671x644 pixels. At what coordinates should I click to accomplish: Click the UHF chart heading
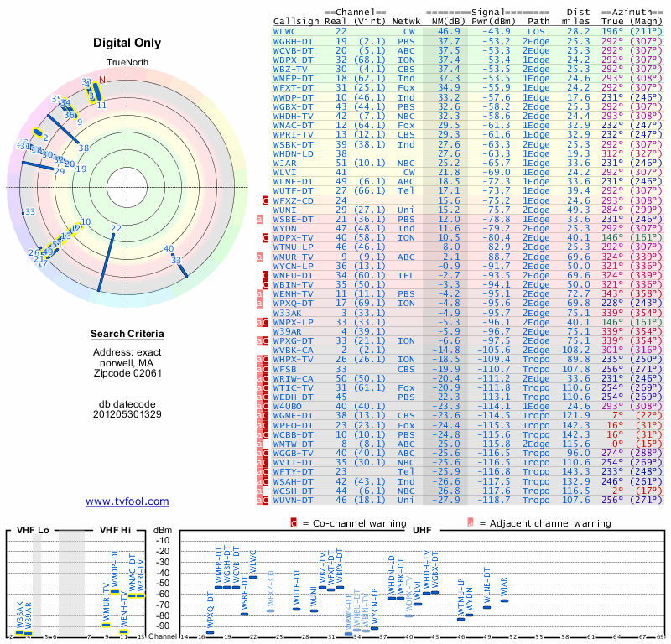pyautogui.click(x=422, y=530)
